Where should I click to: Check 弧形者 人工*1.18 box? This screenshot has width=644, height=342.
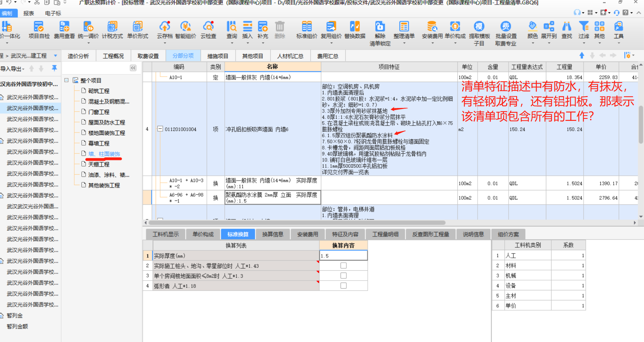(344, 285)
